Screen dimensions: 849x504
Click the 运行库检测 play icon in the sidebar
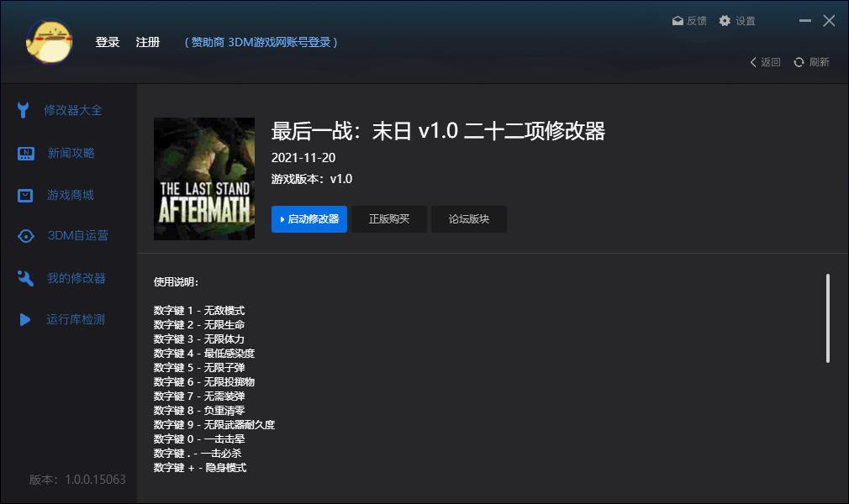[x=25, y=320]
